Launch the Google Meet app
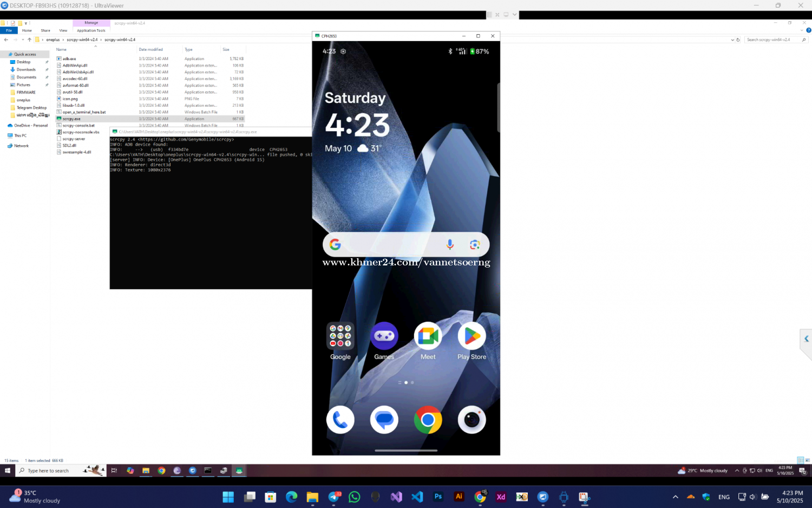 coord(428,336)
